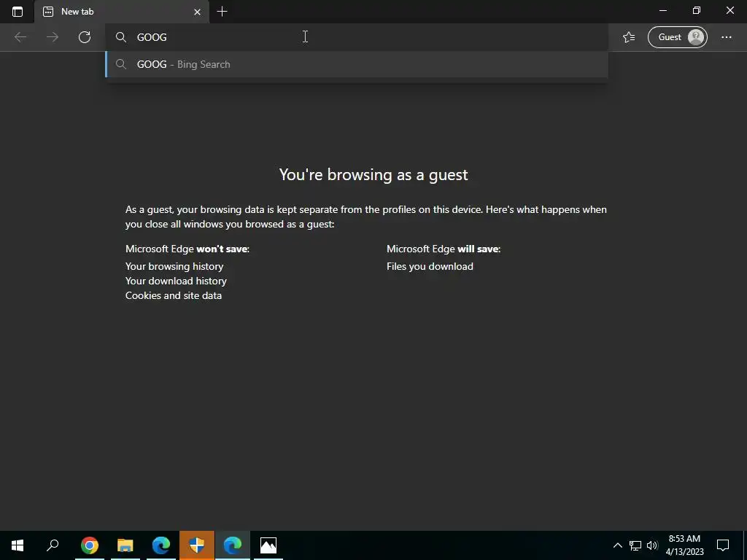747x560 pixels.
Task: Close the New tab tab
Action: click(x=197, y=12)
